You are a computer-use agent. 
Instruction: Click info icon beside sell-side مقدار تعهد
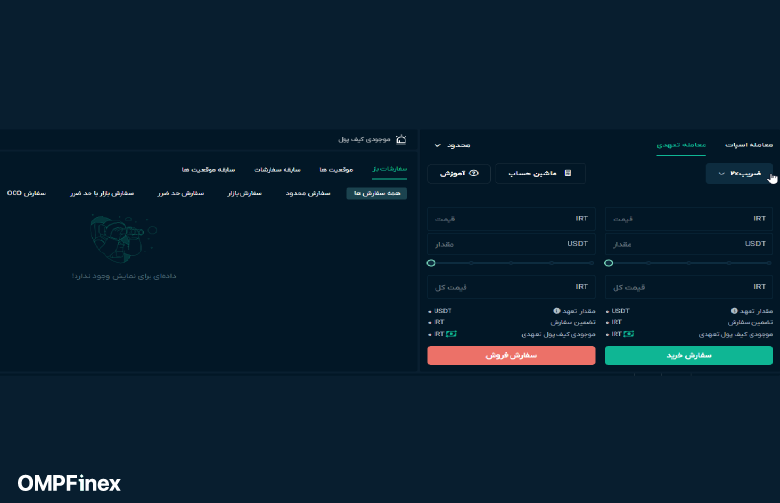coord(557,311)
